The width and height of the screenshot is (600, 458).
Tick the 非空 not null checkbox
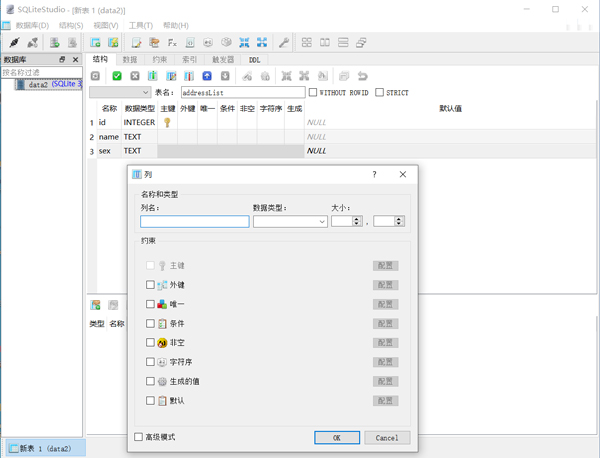(x=151, y=343)
